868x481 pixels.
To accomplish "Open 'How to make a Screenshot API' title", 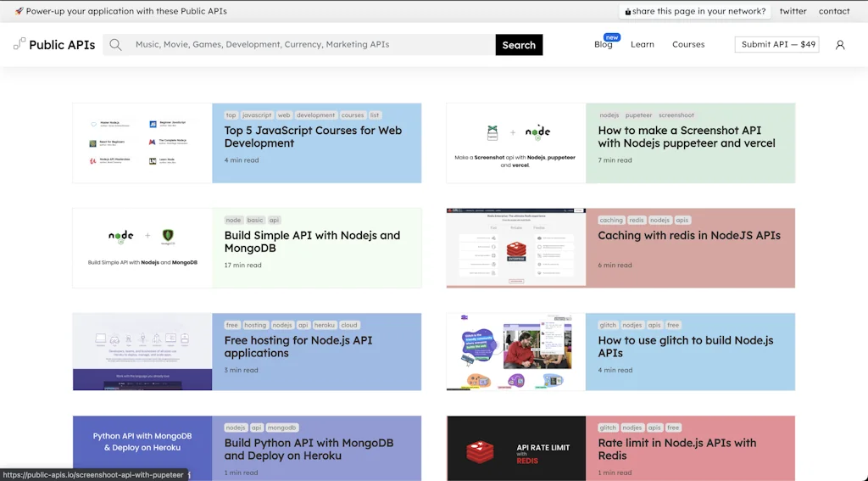I will 687,137.
